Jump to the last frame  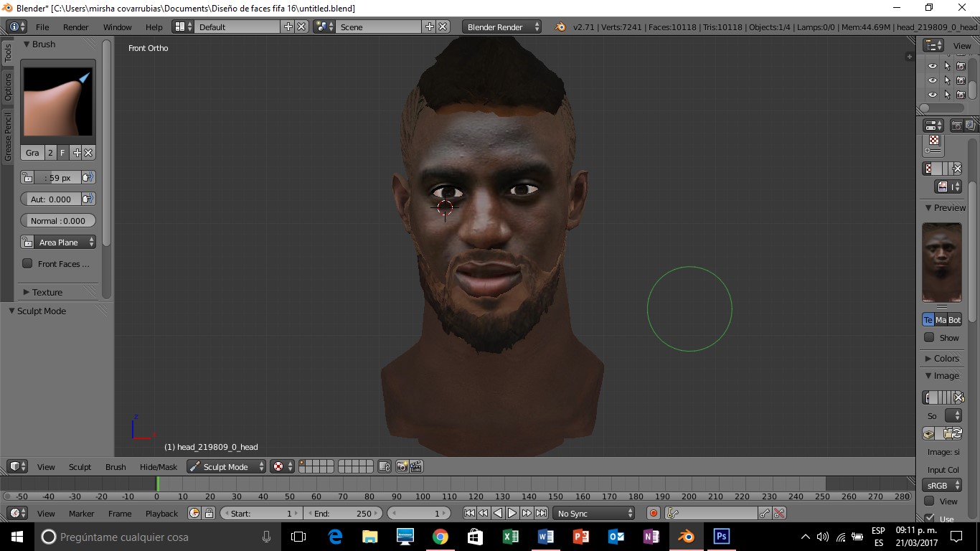point(541,513)
